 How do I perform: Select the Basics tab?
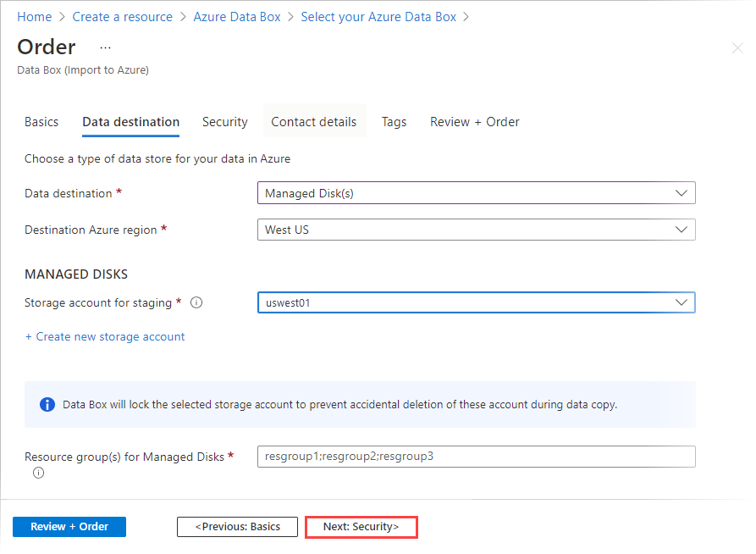point(41,122)
